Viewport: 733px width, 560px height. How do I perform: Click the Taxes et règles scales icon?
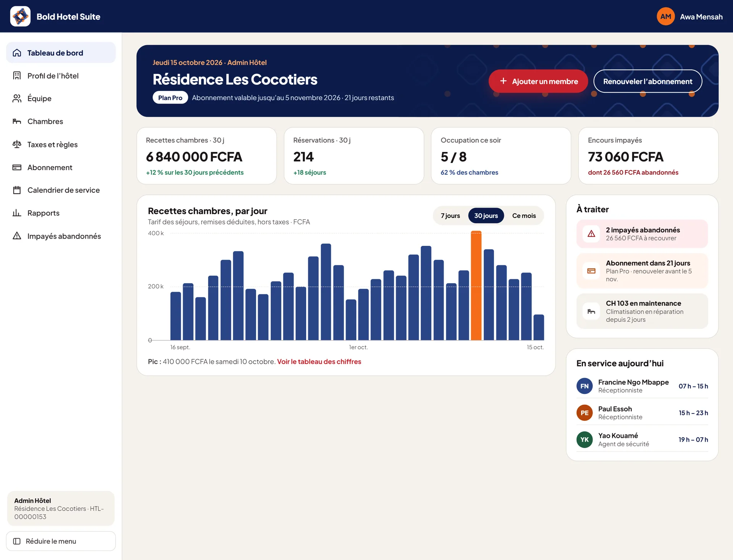17,144
